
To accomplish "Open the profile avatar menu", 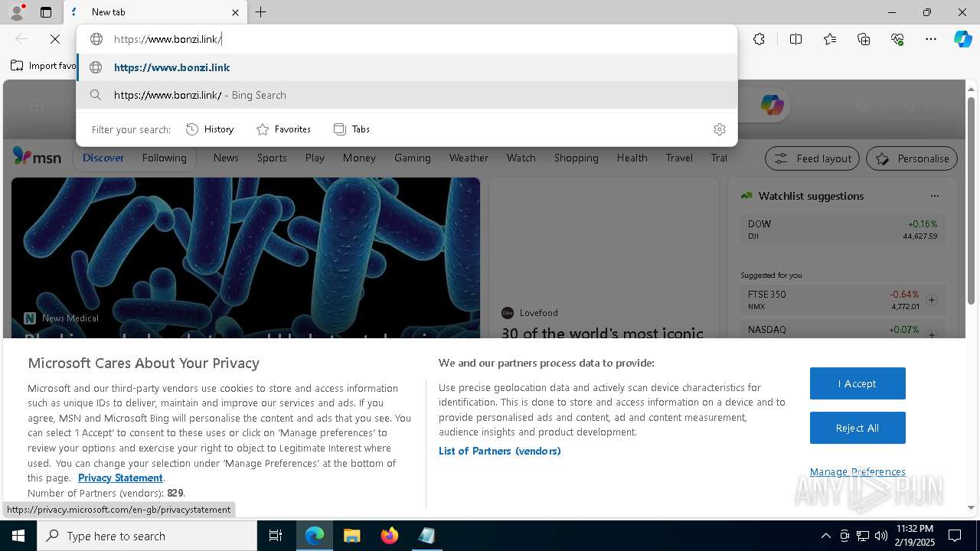I will [17, 12].
